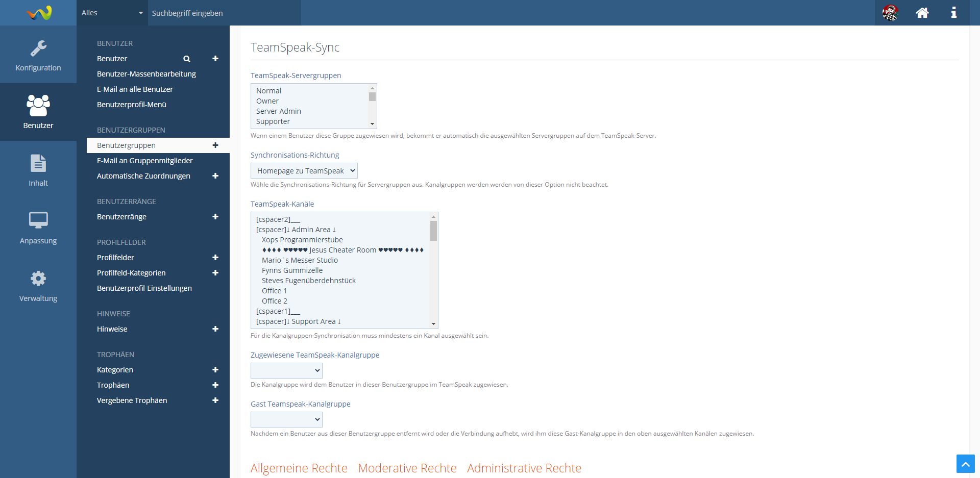980x478 pixels.
Task: Open Gast Teamspeak-Kanalgruppe dropdown
Action: (x=286, y=419)
